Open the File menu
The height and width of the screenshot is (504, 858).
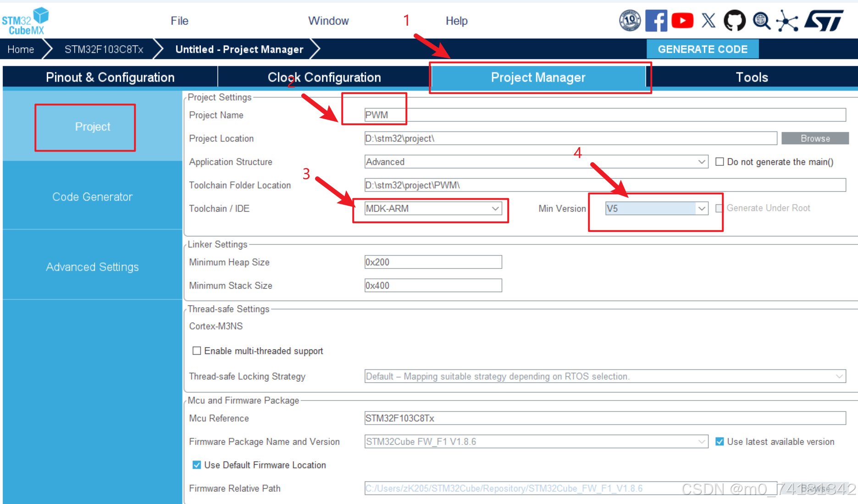pyautogui.click(x=179, y=21)
